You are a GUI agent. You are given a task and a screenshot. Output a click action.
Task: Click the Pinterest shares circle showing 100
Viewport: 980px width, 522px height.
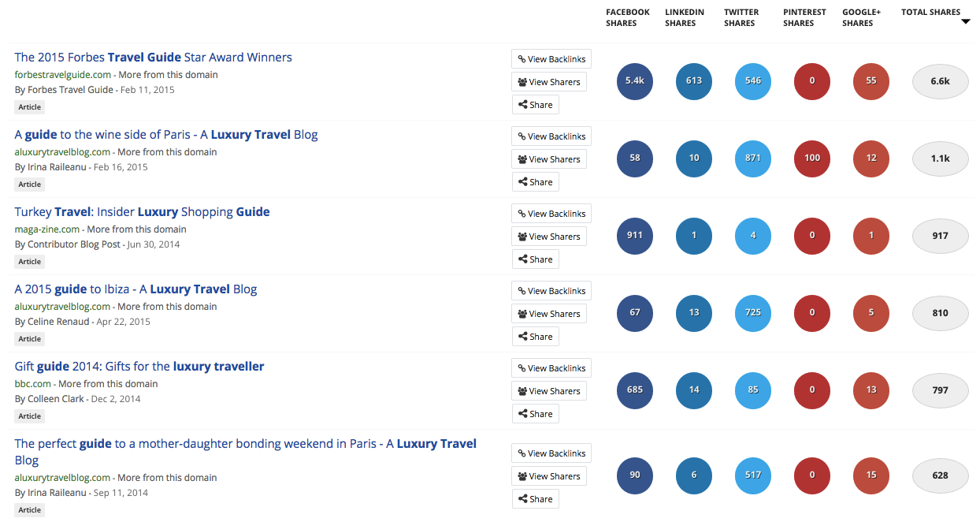tap(812, 158)
